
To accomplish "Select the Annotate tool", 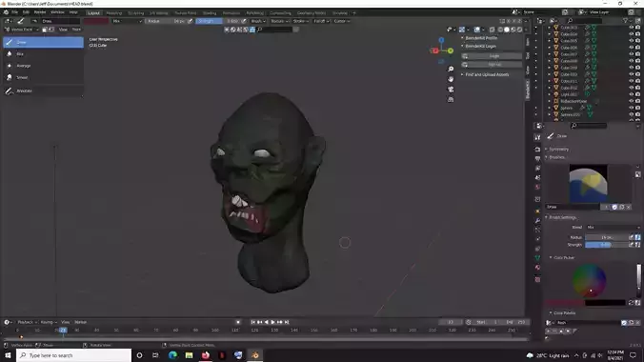I will click(x=43, y=90).
